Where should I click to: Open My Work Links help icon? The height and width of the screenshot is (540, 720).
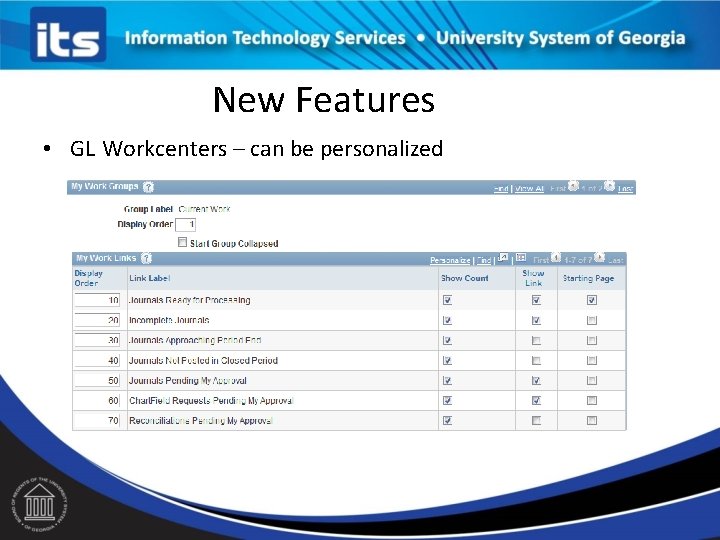(x=146, y=258)
